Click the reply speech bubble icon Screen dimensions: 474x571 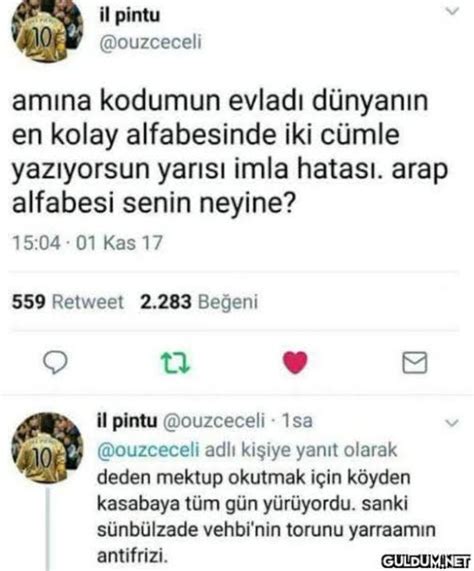(x=55, y=362)
